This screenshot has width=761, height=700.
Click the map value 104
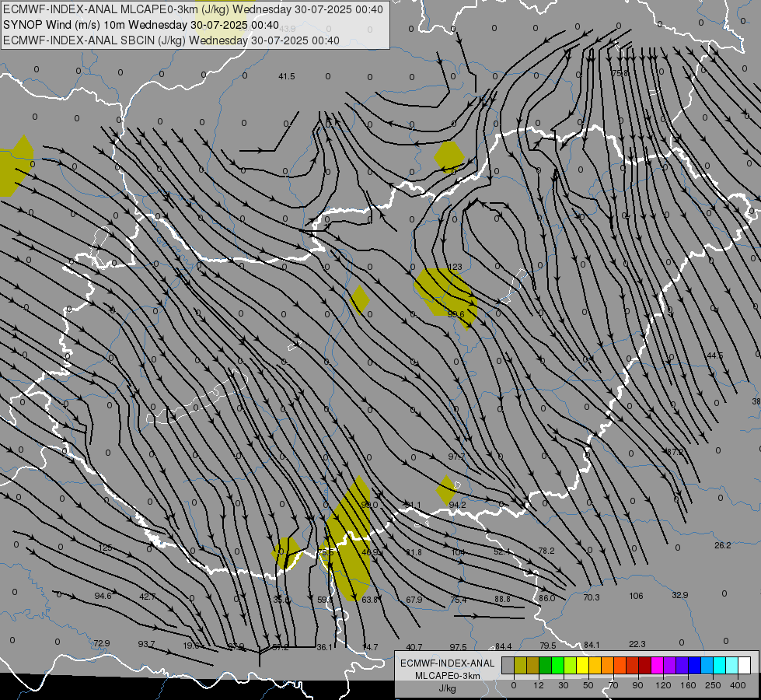458,552
